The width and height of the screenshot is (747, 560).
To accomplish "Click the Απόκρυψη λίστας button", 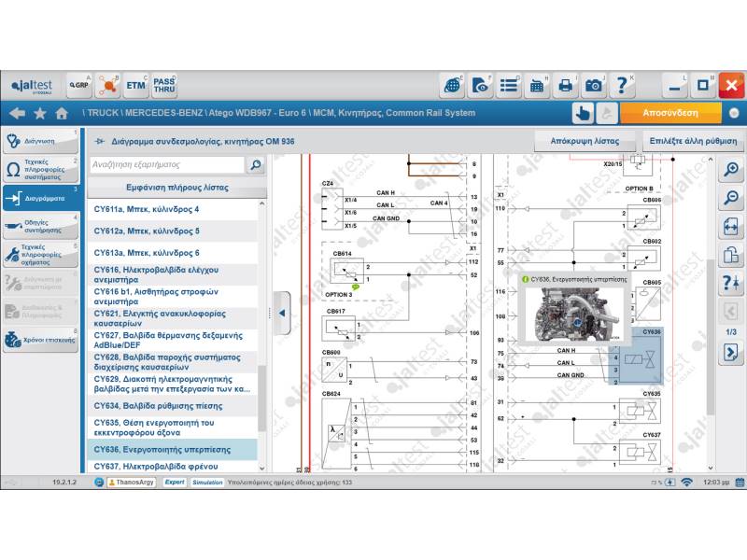I will (x=585, y=143).
